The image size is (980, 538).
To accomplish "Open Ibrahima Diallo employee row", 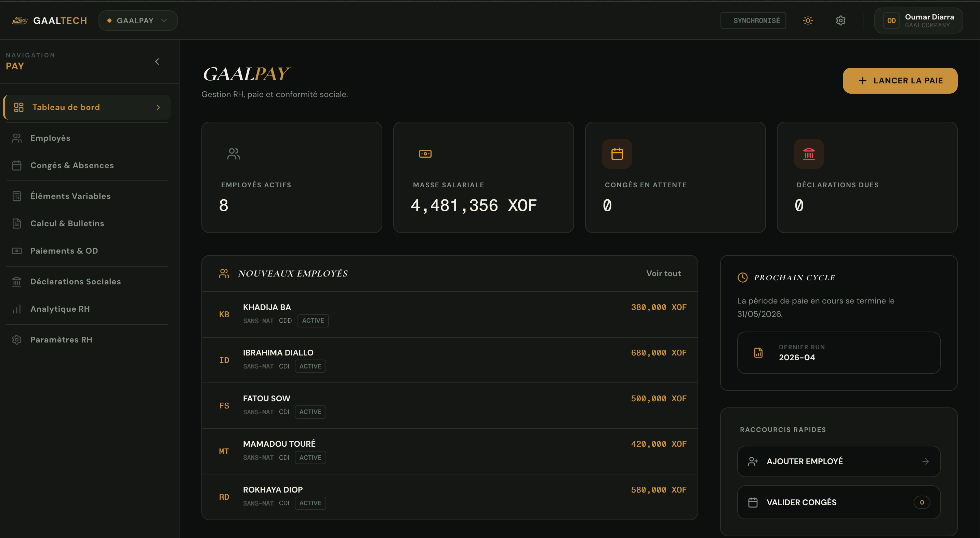I will (x=450, y=360).
